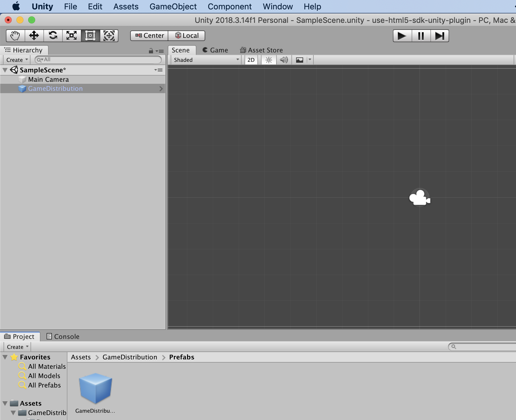Image resolution: width=516 pixels, height=420 pixels.
Task: Select the Hand tool
Action: point(15,36)
